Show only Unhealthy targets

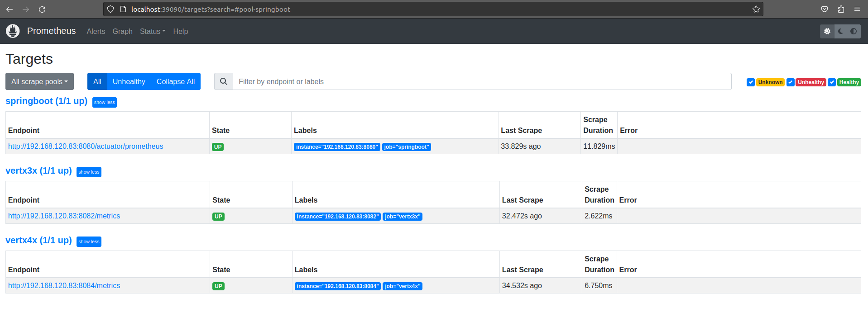coord(129,81)
